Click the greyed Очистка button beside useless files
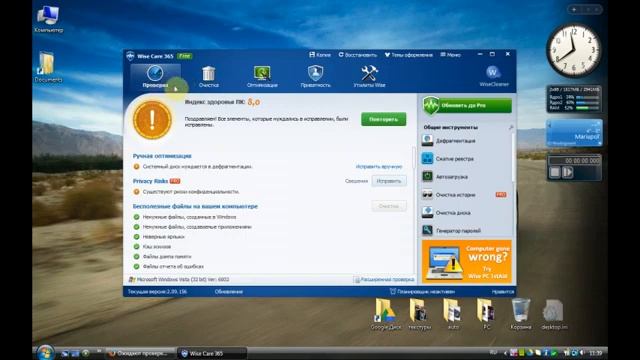This screenshot has width=640, height=360. pos(389,206)
